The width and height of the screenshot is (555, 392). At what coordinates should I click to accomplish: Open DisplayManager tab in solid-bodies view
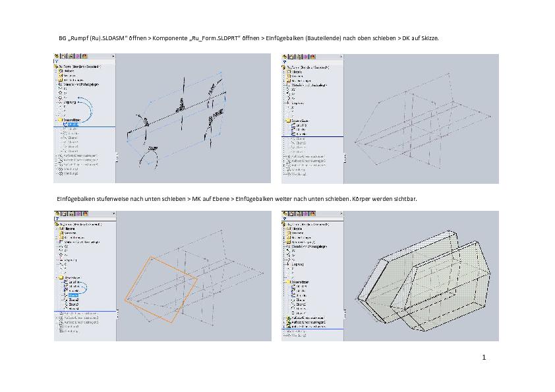click(313, 213)
